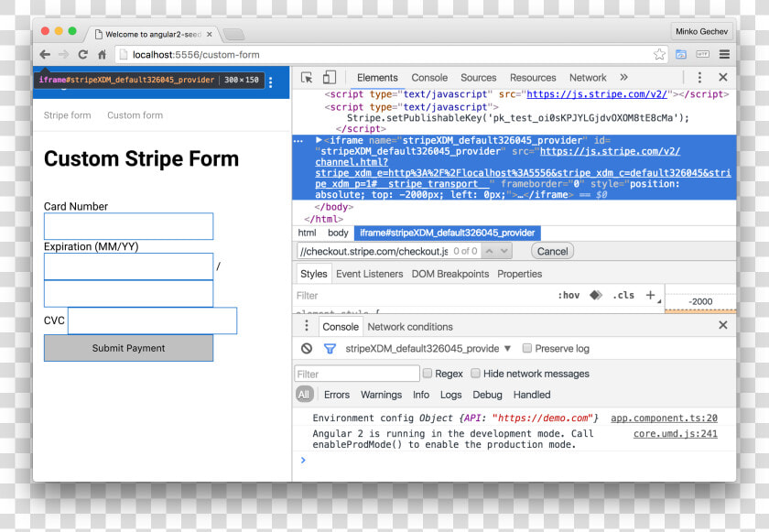Show more DevTools tabs chevron

pyautogui.click(x=623, y=78)
